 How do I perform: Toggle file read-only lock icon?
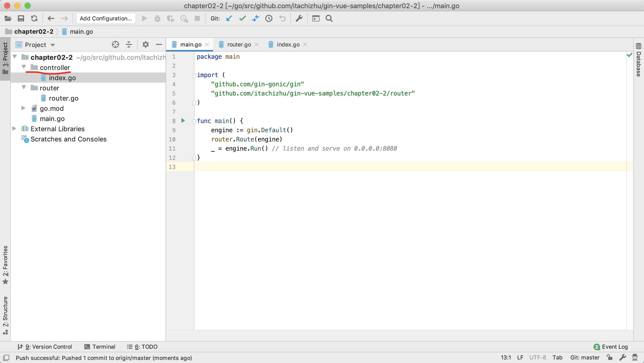tap(609, 357)
